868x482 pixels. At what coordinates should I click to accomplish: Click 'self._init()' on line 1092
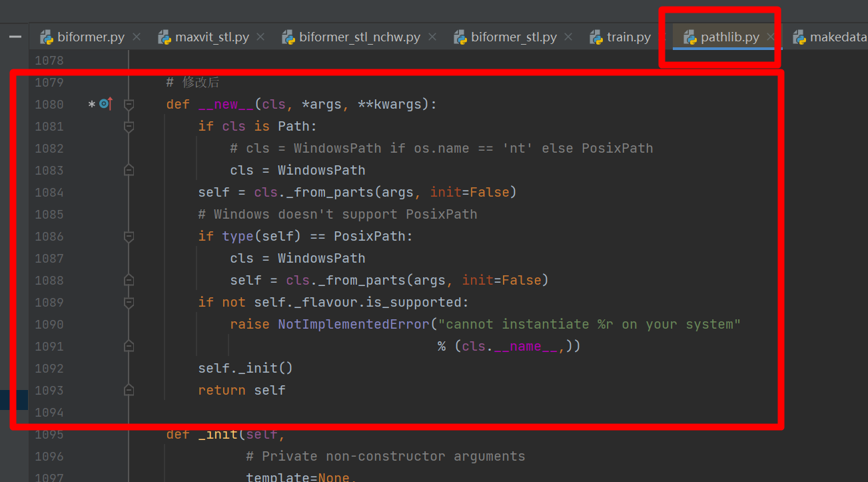pos(245,369)
